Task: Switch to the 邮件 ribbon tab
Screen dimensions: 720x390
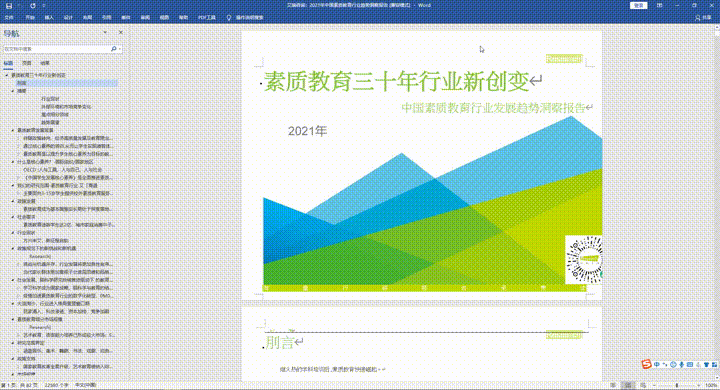Action: (126, 17)
